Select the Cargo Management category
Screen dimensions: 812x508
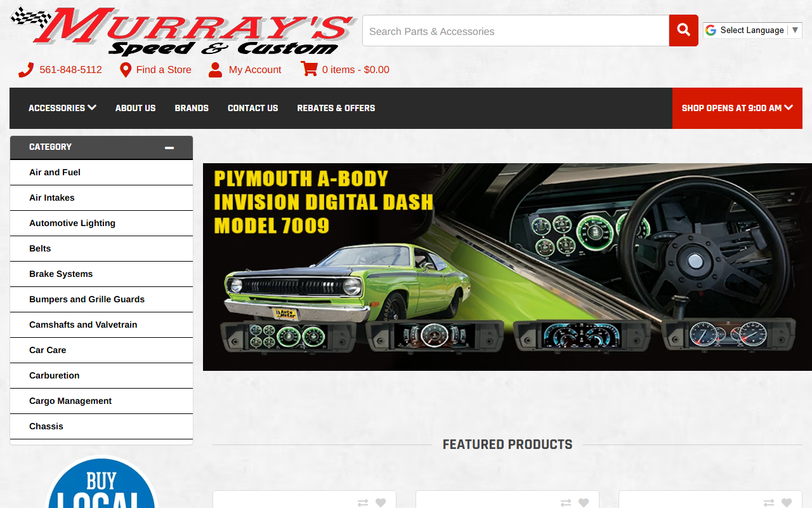[x=101, y=401]
